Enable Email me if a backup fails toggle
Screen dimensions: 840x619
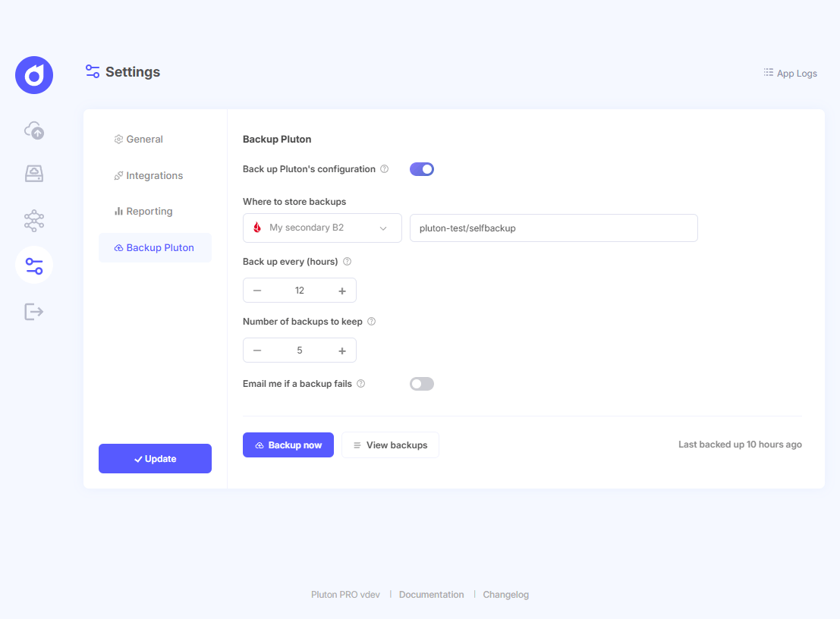tap(422, 384)
